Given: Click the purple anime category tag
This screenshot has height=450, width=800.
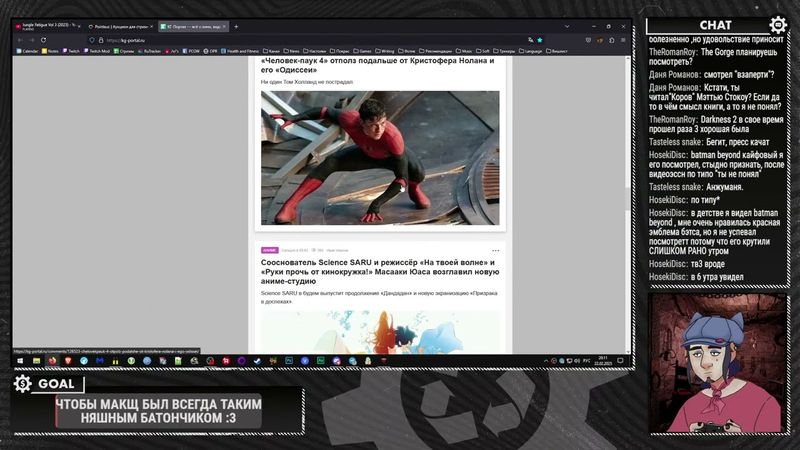Looking at the screenshot, I should tap(269, 250).
